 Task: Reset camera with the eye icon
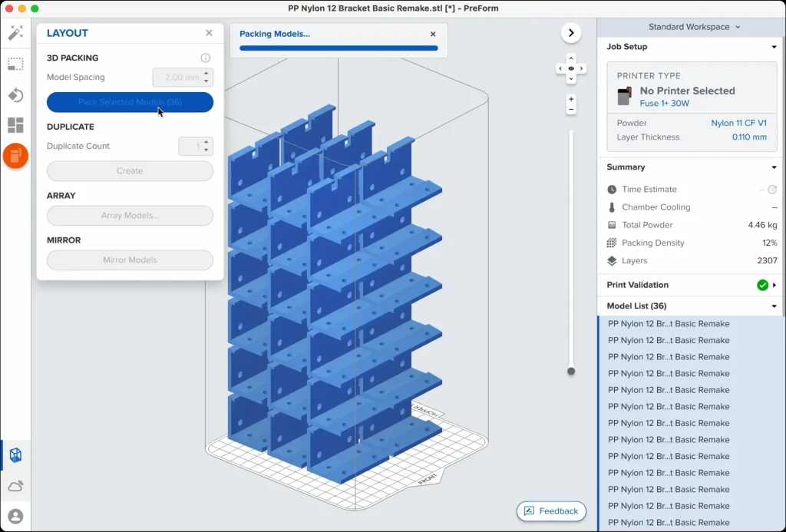(571, 68)
